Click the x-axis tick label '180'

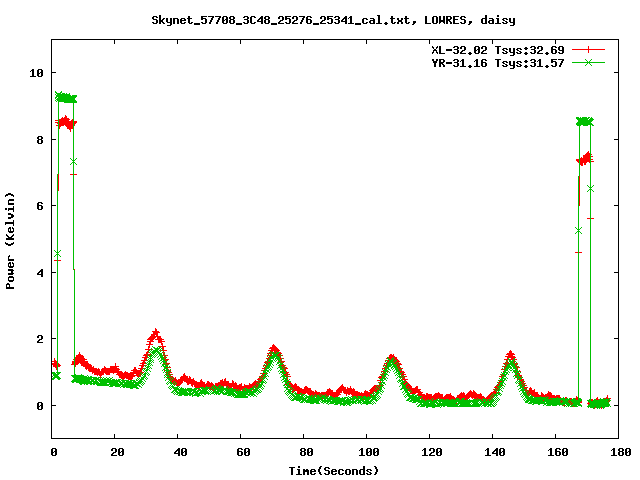coord(620,452)
